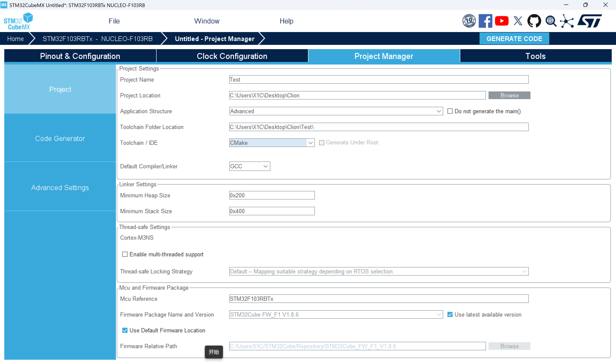Click the 'Project Settings' group title
The image size is (616, 364).
pos(139,68)
